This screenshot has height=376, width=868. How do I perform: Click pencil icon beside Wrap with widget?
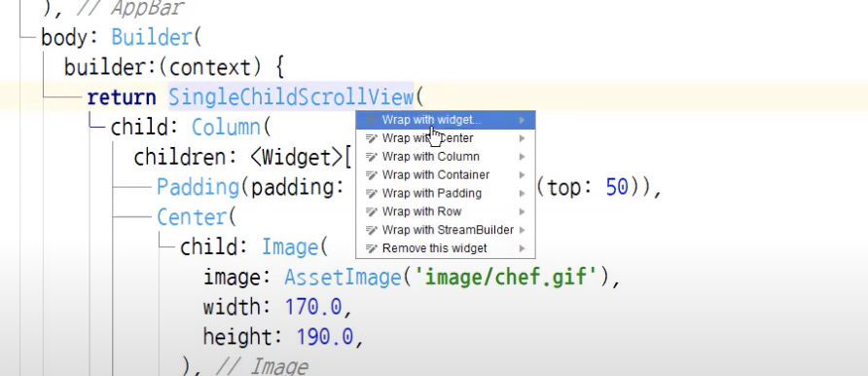pyautogui.click(x=372, y=120)
